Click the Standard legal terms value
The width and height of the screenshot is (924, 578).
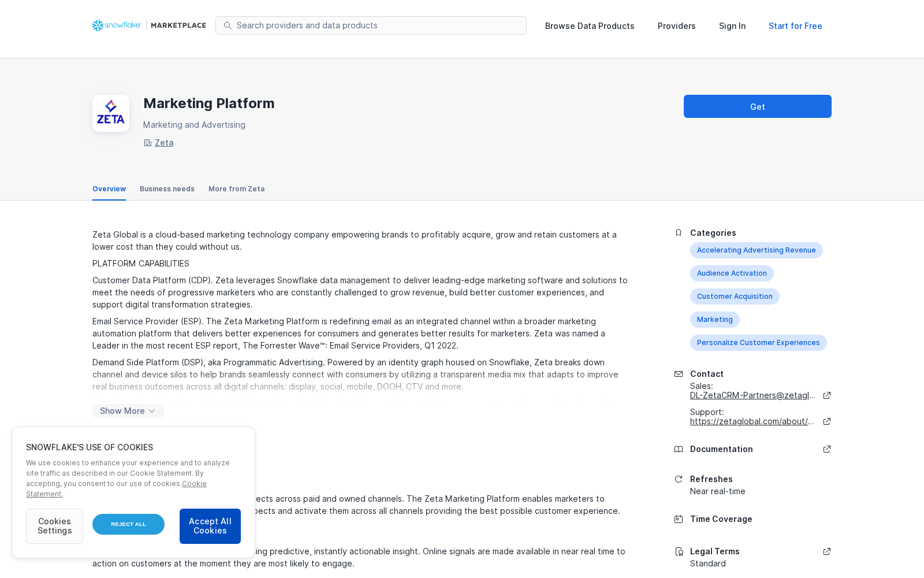click(708, 564)
